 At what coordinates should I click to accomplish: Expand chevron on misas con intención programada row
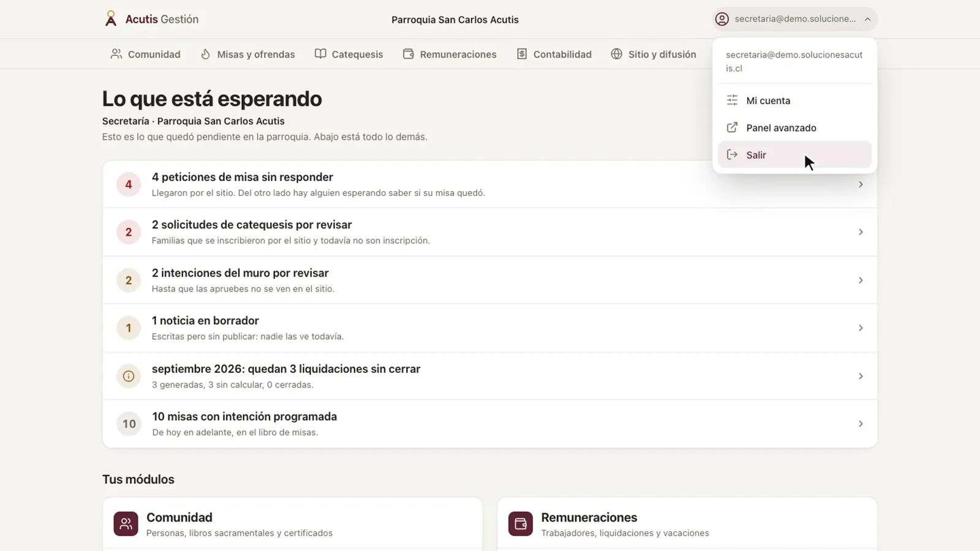tap(861, 424)
